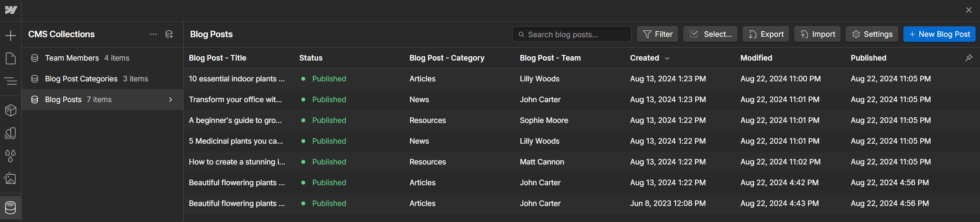This screenshot has width=980, height=222.
Task: Open Transform your office post
Action: 235,100
